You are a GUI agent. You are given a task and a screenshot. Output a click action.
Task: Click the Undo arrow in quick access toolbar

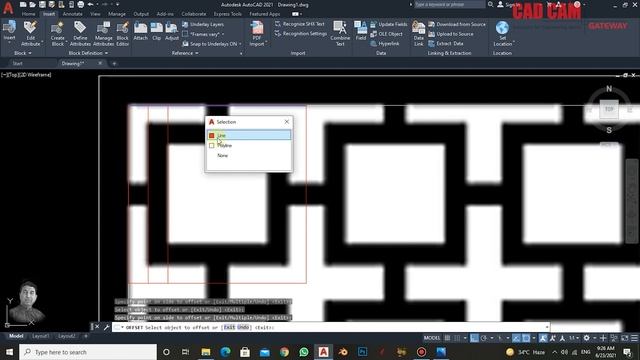[91, 4]
